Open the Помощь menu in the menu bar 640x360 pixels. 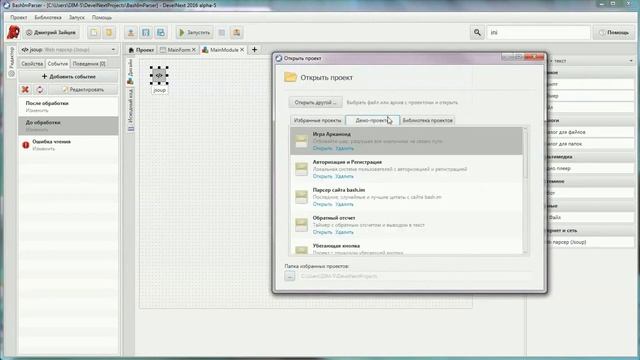(x=102, y=18)
